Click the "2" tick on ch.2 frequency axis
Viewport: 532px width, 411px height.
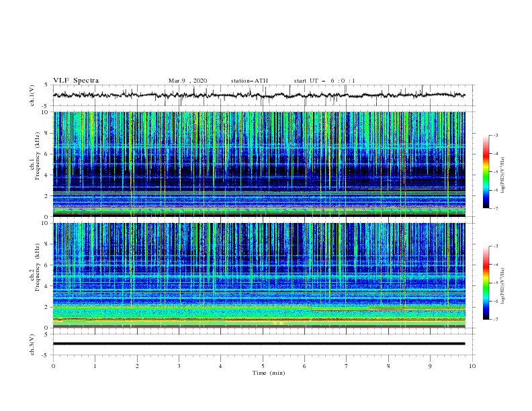pos(46,307)
